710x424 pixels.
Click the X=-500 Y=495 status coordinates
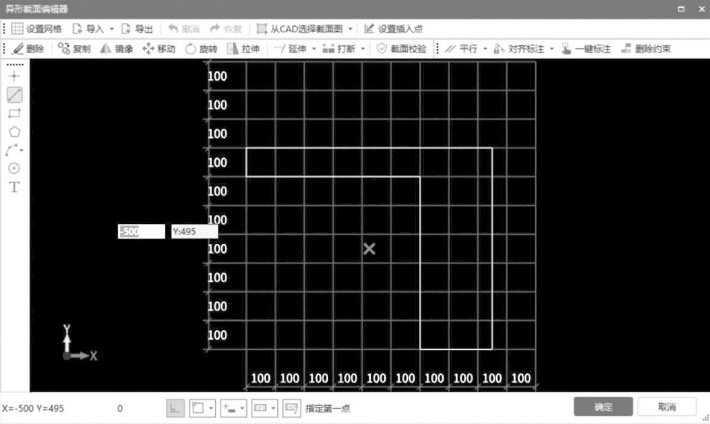33,408
